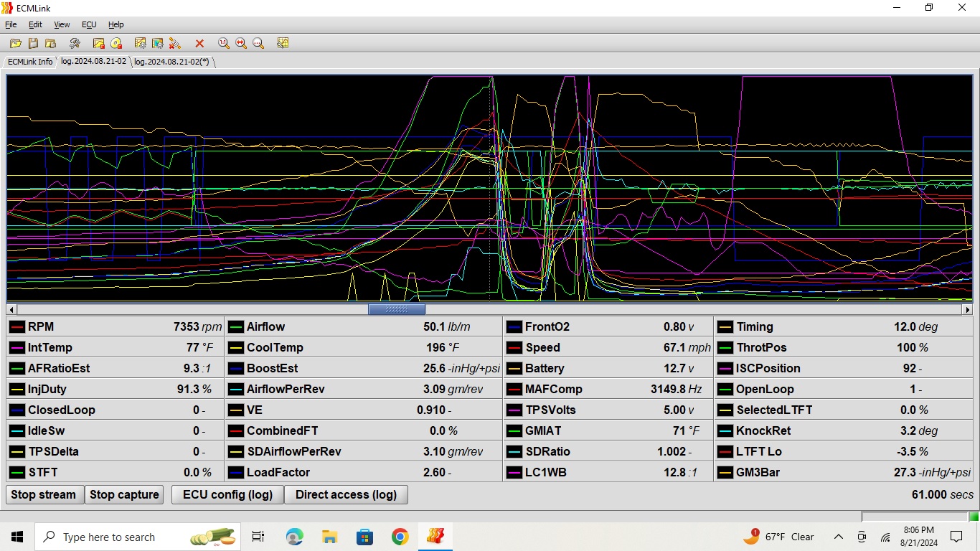
Task: Click the Battery value 12.7 v
Action: 678,368
